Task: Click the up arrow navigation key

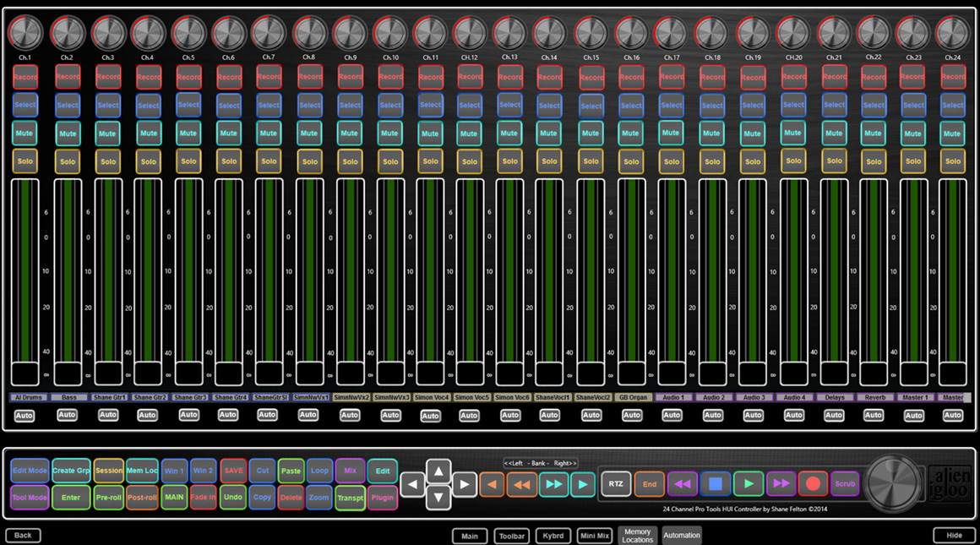Action: [x=438, y=471]
